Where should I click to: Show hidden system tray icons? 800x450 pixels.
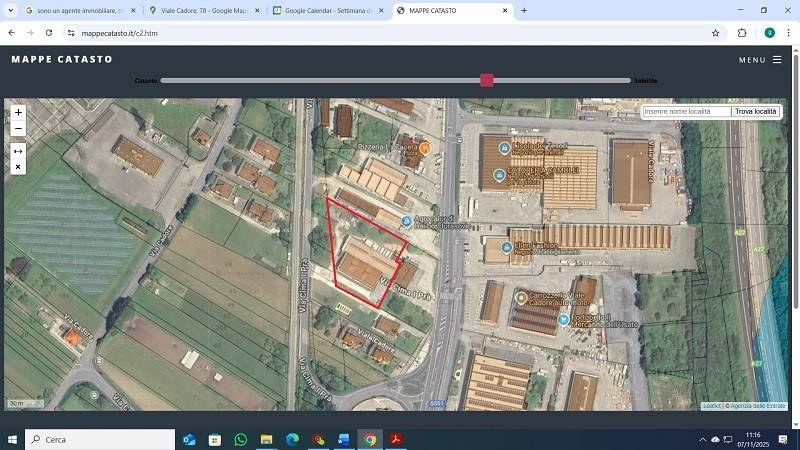coord(702,439)
